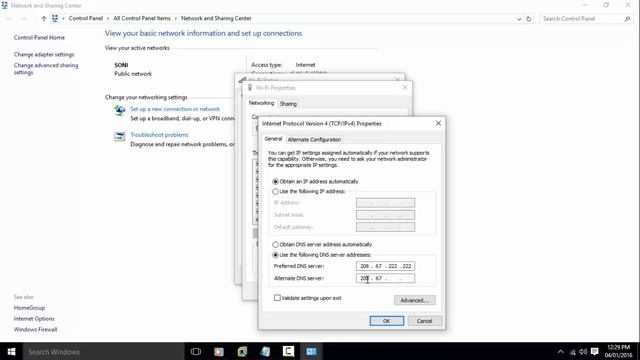Open HomeGroup under See also

pos(29,308)
